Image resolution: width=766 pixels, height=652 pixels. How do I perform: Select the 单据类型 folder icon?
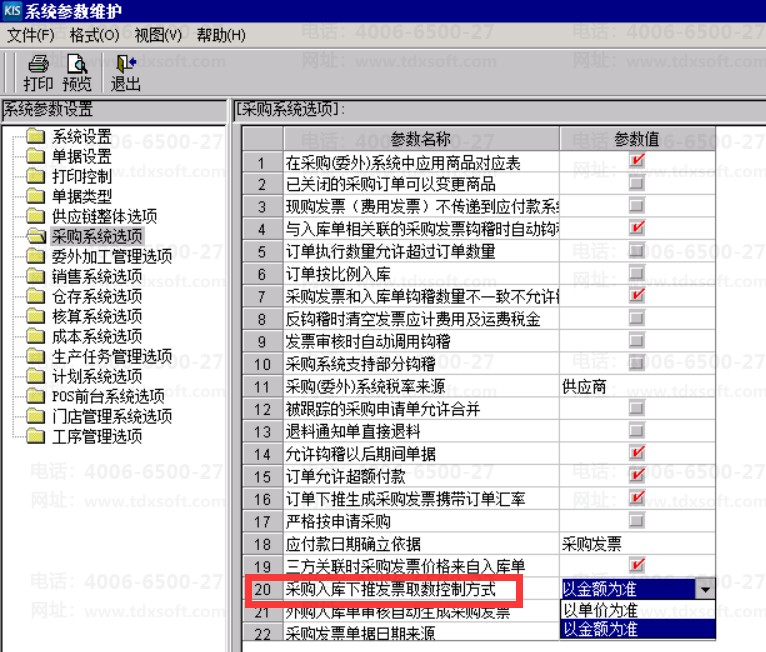(35, 195)
